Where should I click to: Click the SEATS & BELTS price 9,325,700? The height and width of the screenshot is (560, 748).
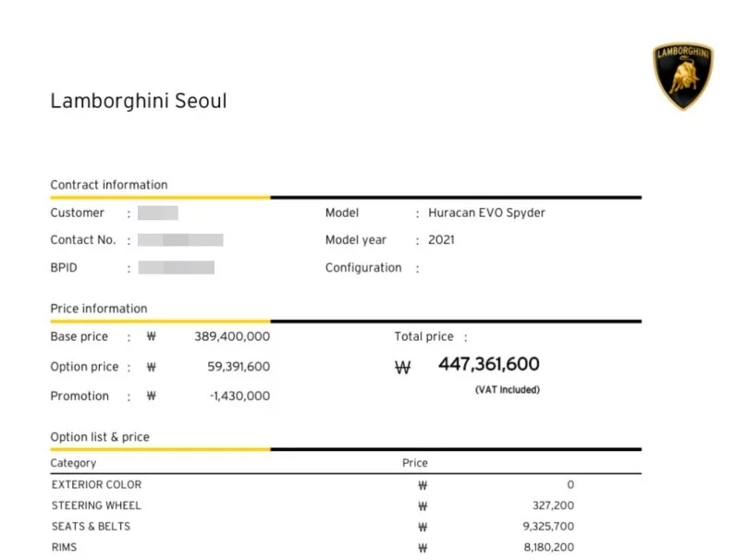[x=541, y=528]
